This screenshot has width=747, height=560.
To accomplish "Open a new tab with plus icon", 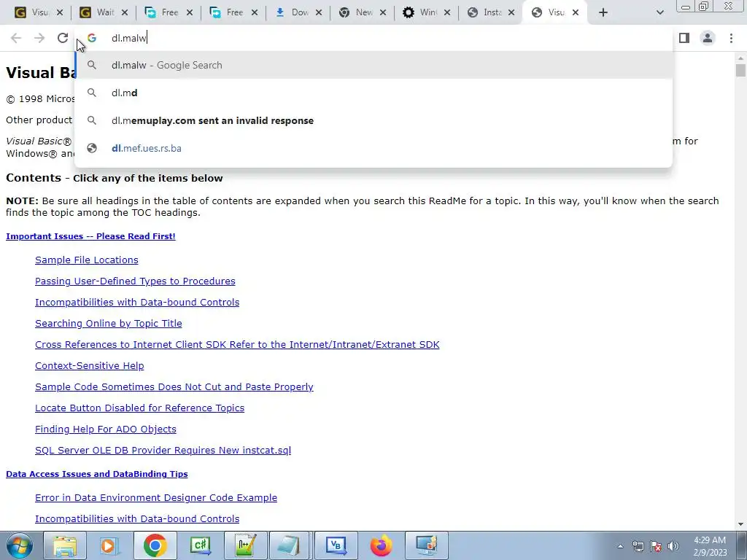I will pyautogui.click(x=603, y=13).
